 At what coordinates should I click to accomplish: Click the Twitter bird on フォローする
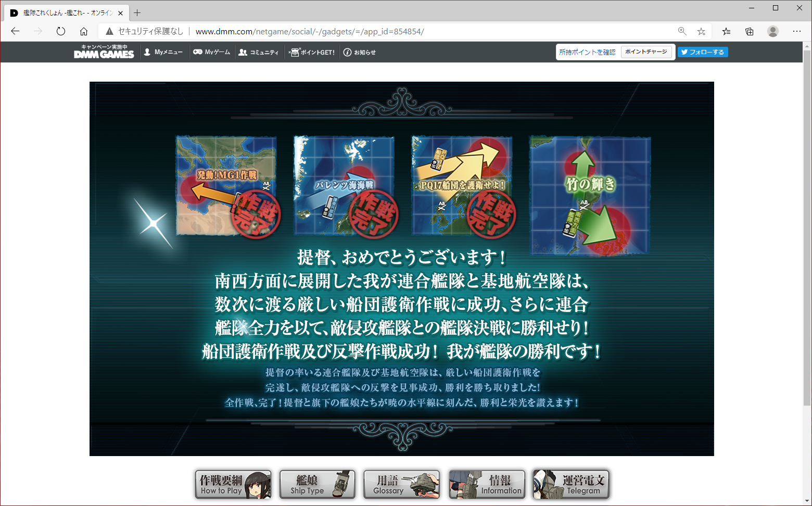tap(686, 51)
